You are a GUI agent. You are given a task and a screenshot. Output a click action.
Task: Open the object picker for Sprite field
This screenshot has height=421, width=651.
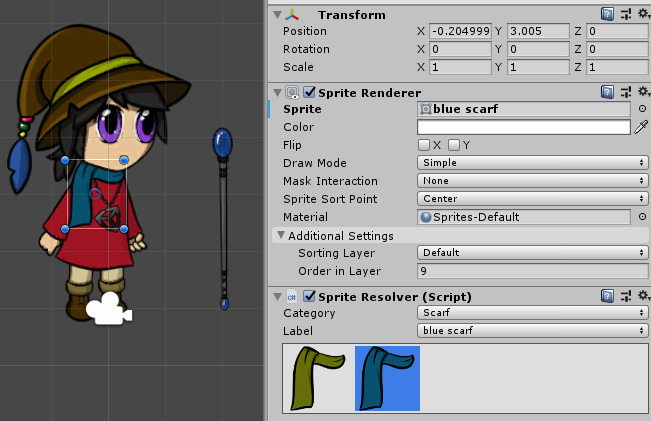click(x=642, y=109)
